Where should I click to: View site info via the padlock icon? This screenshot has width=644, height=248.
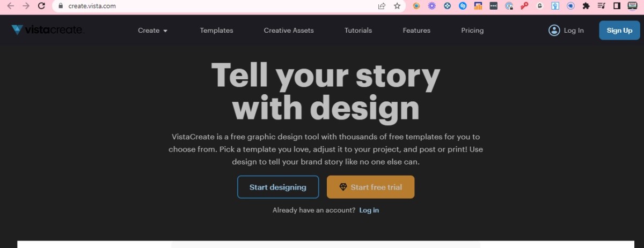click(60, 6)
